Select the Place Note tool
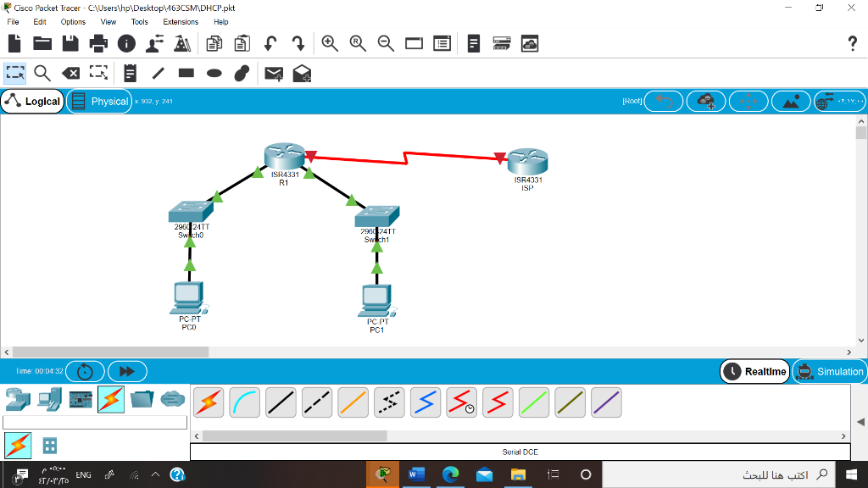This screenshot has width=868, height=488. [x=130, y=73]
